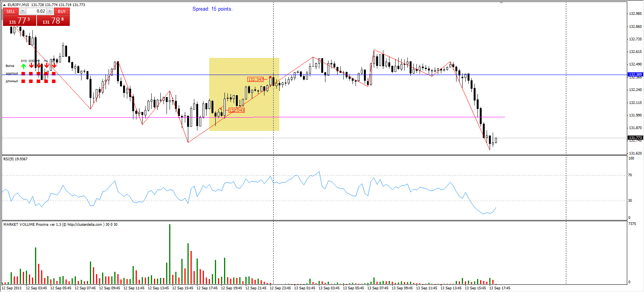Select the yellow highlighted rectangle on chart
This screenshot has height=292, width=644.
coord(244,94)
